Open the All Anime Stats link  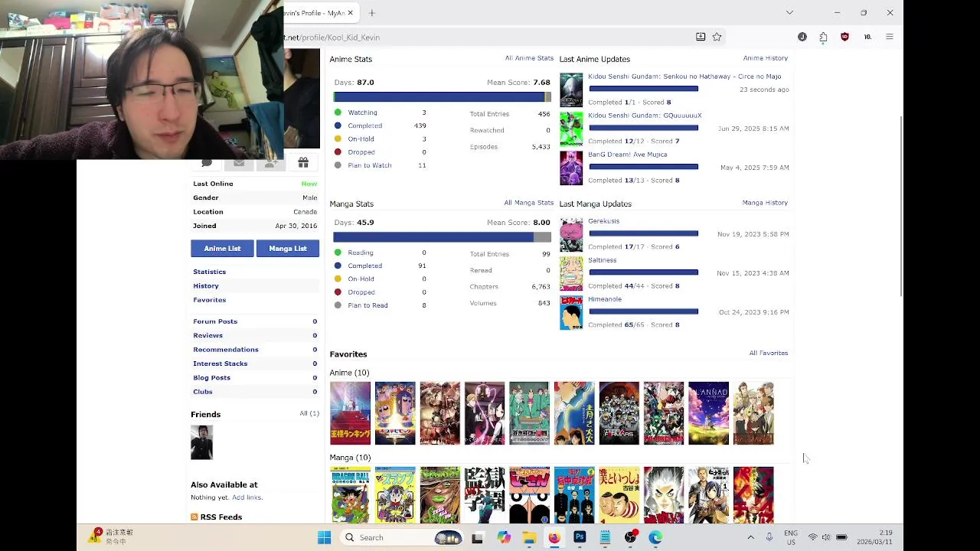(x=529, y=58)
